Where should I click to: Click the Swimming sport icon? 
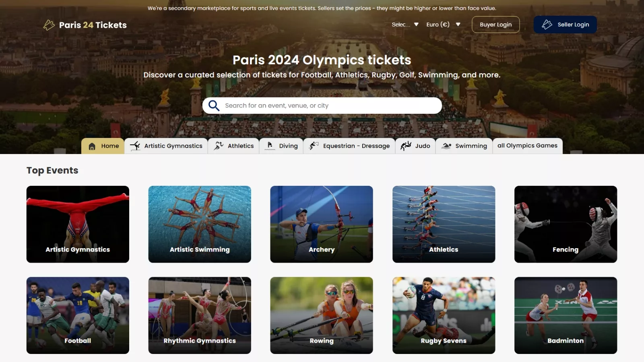(x=446, y=146)
